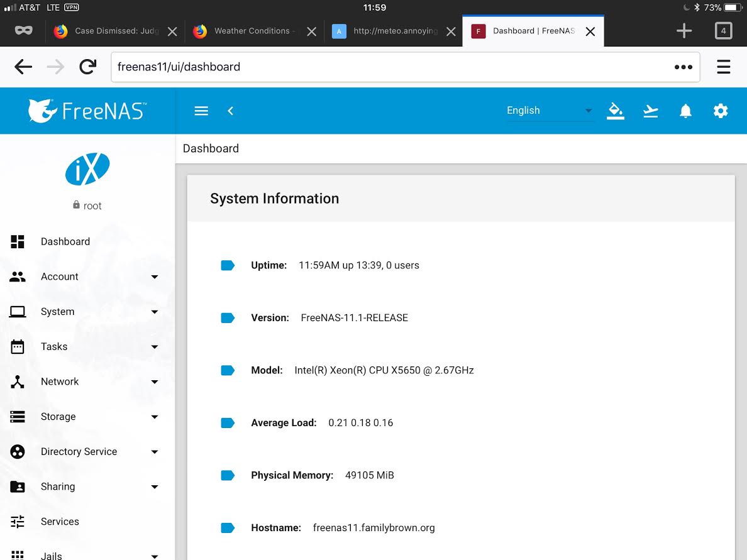The height and width of the screenshot is (560, 747).
Task: Open the English language dropdown
Action: 550,111
